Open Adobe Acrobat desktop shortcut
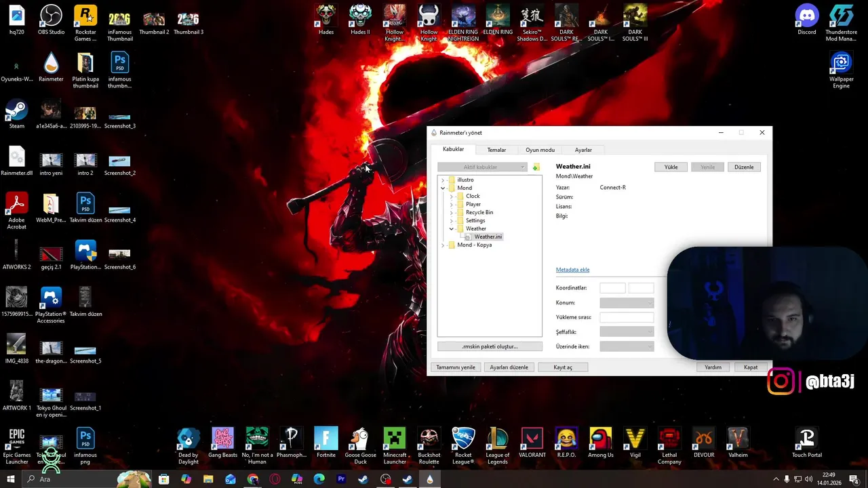 coord(16,211)
